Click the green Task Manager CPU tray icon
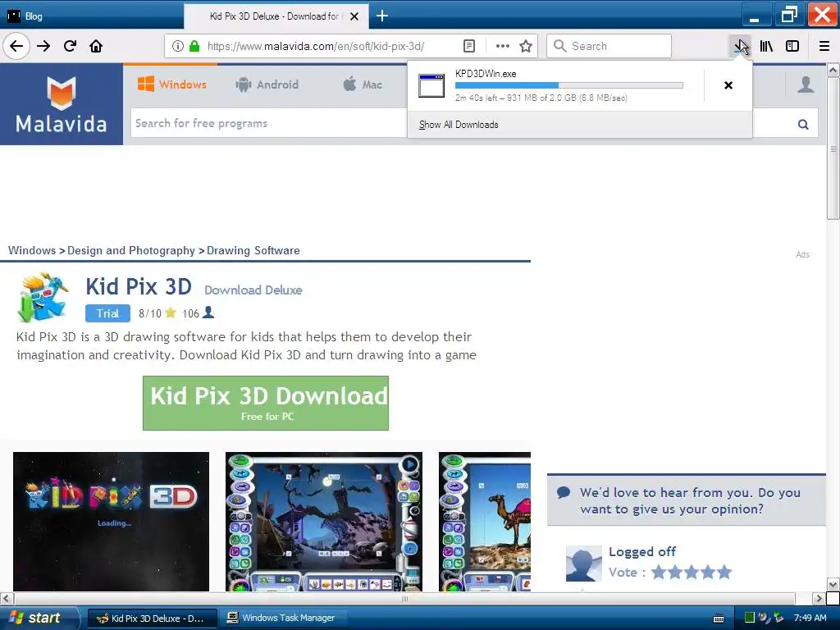This screenshot has height=630, width=840. (x=750, y=618)
